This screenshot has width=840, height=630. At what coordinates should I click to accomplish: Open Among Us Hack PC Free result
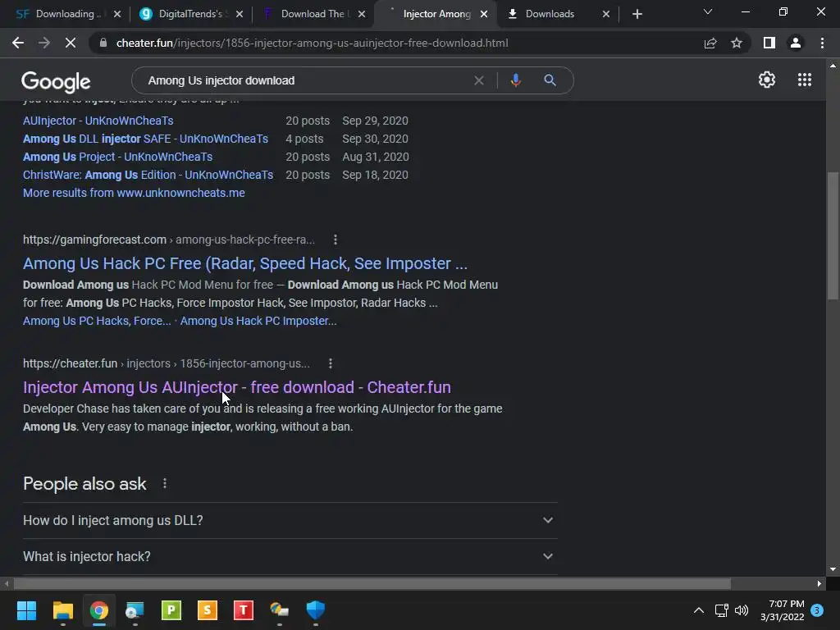(245, 263)
